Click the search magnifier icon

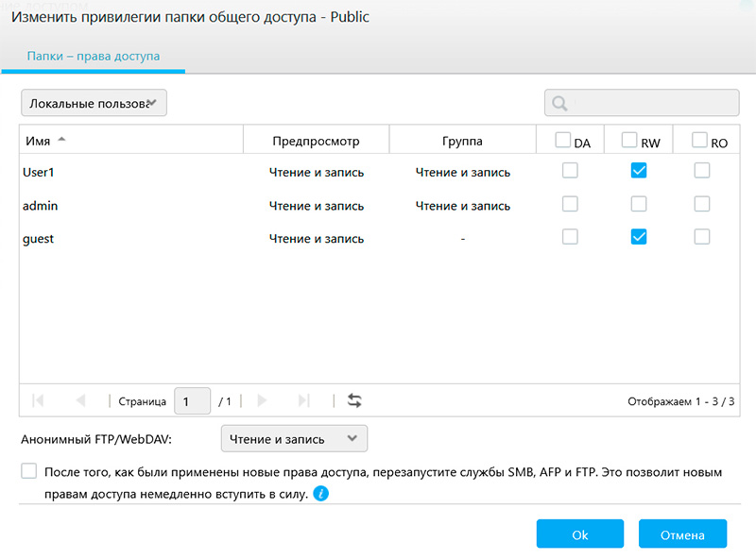coord(559,103)
